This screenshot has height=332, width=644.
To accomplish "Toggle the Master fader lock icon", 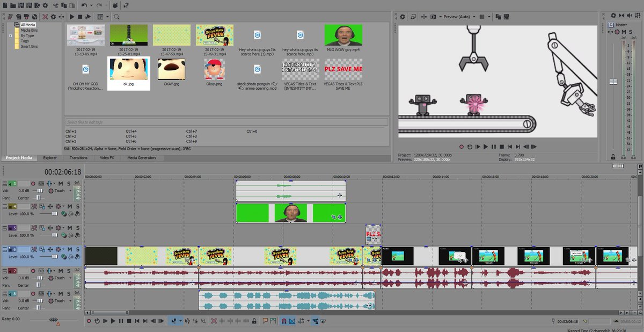I will (613, 156).
